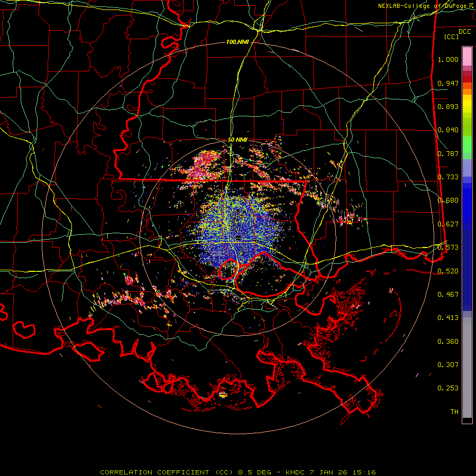Select the 0.947 legend value
Screen dimensions: 476x476
[x=448, y=83]
